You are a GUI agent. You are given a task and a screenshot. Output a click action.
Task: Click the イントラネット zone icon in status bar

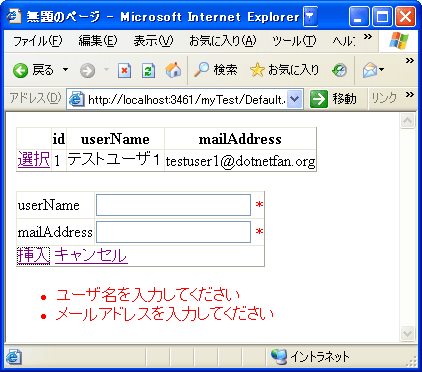coord(279,356)
